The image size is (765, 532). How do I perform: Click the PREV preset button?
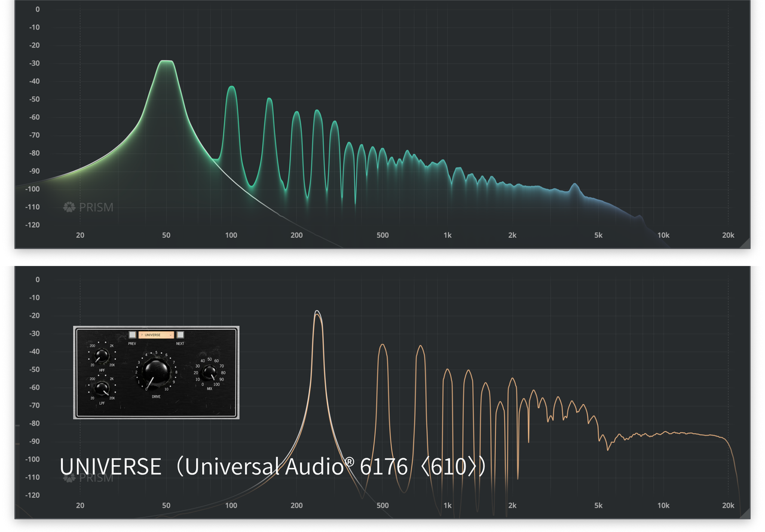[132, 335]
